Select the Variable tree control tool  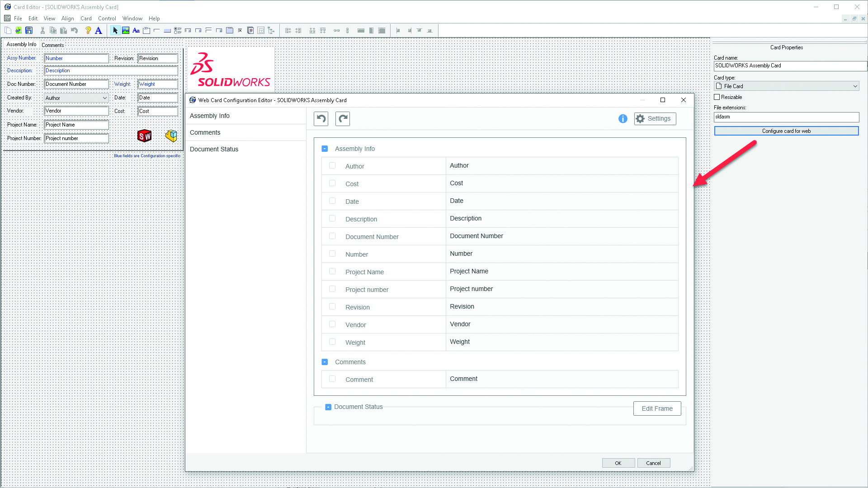point(271,31)
